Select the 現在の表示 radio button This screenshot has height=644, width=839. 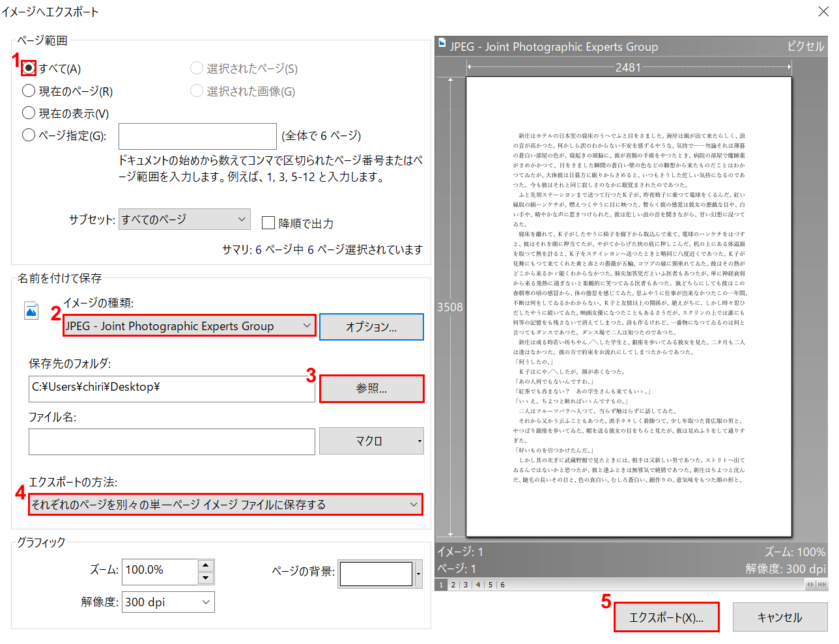[29, 113]
